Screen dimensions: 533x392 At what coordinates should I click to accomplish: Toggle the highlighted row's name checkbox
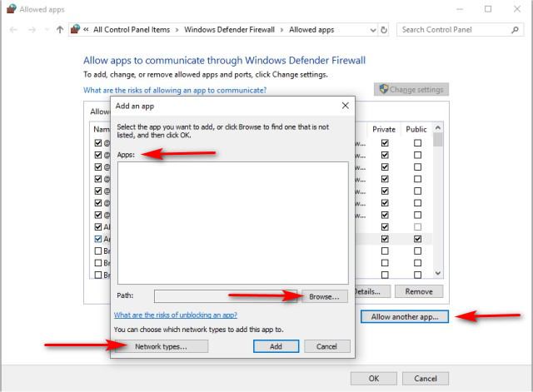point(98,239)
